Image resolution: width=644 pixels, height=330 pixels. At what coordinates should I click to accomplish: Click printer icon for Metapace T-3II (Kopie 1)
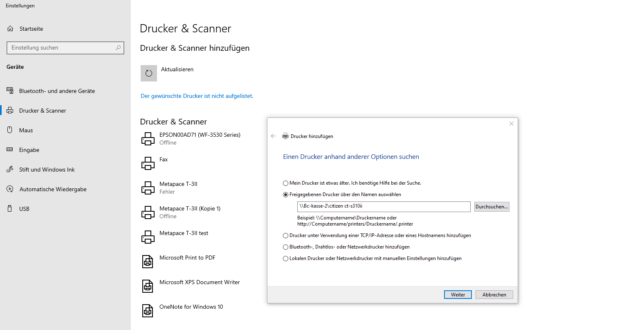click(148, 212)
